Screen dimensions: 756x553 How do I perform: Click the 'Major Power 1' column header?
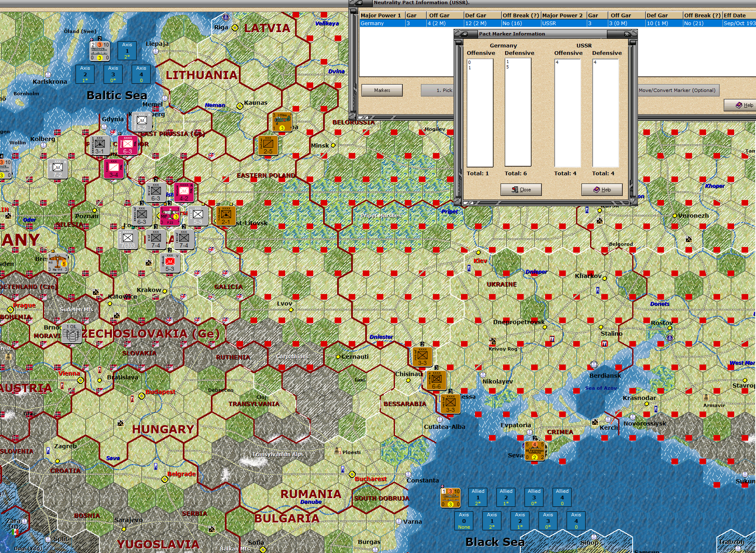[x=382, y=16]
